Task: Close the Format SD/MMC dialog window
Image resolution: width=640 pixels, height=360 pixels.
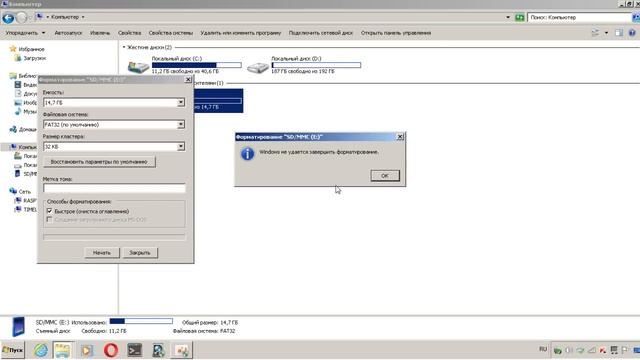Action: click(188, 80)
